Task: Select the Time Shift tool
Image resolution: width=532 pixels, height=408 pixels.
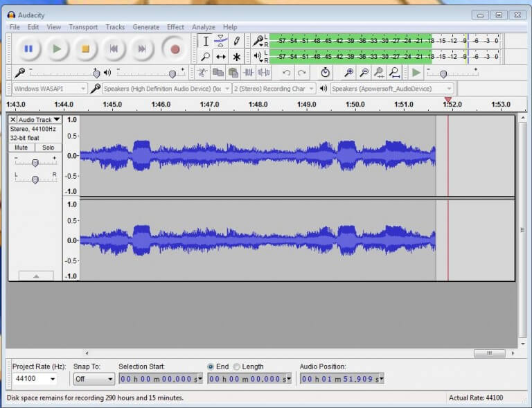Action: coord(221,57)
